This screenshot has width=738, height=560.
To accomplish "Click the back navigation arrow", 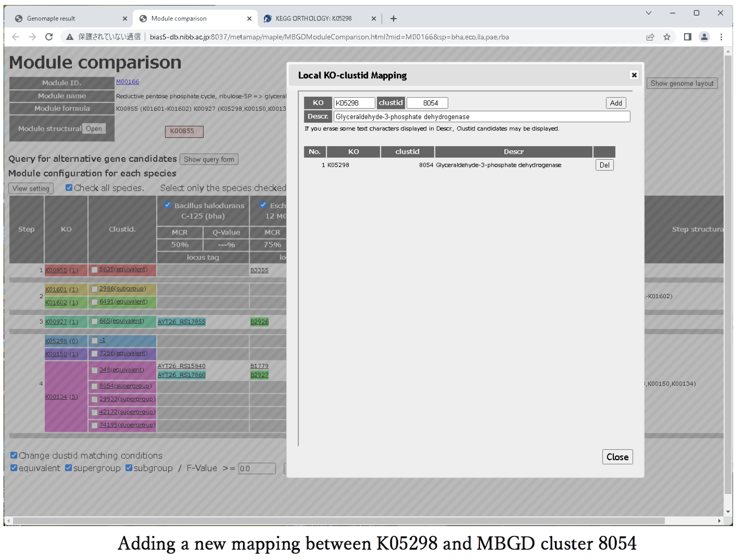I will tap(15, 37).
